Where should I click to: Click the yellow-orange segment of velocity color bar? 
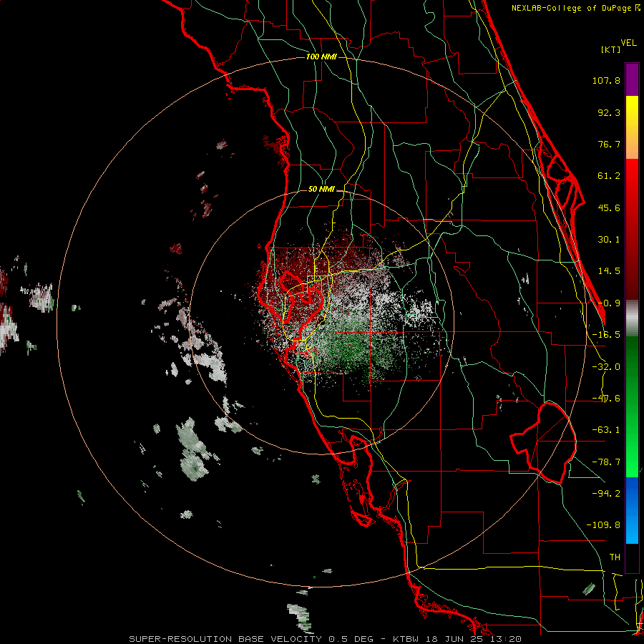[632, 127]
